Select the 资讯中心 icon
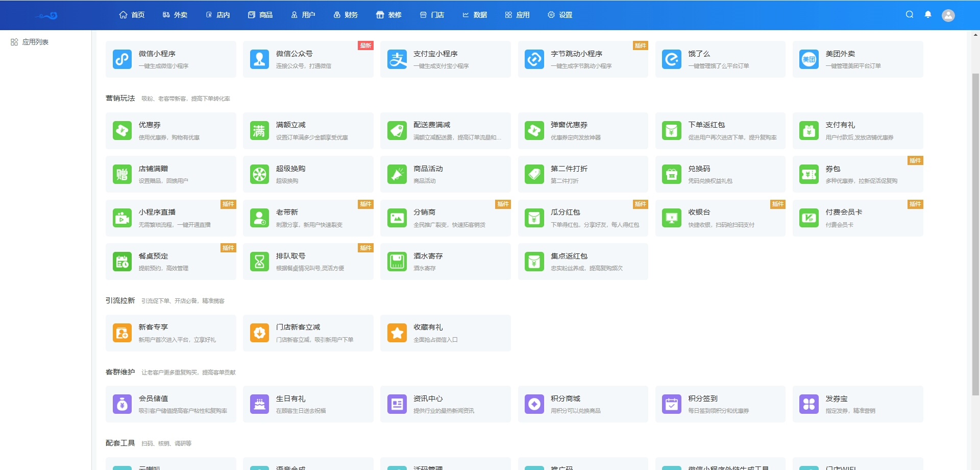This screenshot has height=470, width=980. (397, 404)
